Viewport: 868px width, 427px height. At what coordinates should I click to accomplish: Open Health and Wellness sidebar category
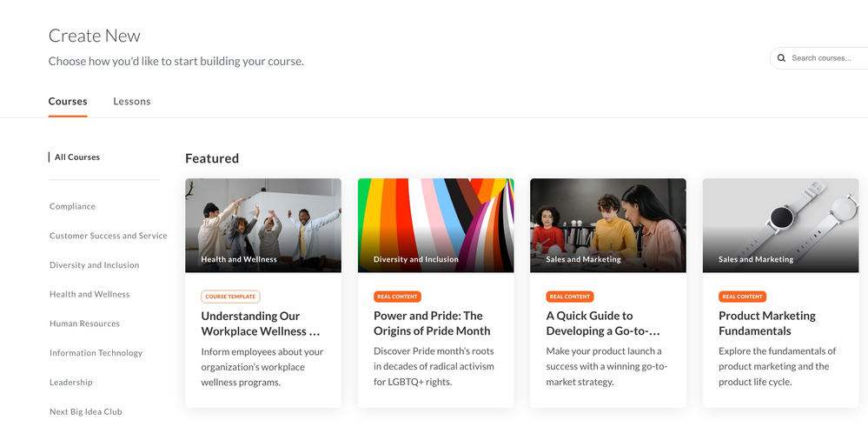(x=89, y=295)
